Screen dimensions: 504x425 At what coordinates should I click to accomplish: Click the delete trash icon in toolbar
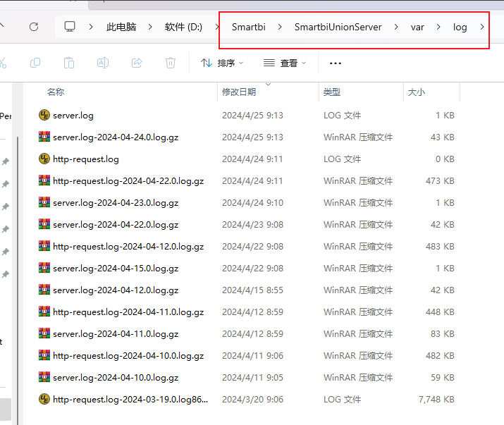(171, 63)
